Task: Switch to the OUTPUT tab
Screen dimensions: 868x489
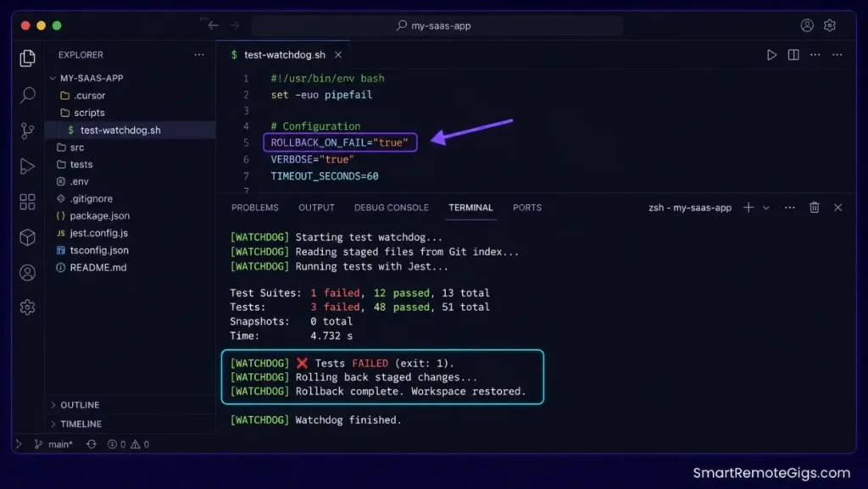Action: [x=317, y=208]
